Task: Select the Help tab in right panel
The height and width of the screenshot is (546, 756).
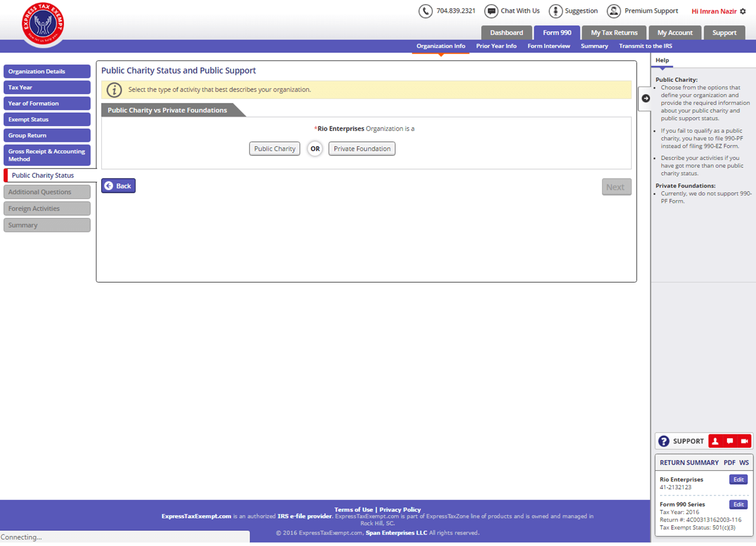Action: click(662, 60)
